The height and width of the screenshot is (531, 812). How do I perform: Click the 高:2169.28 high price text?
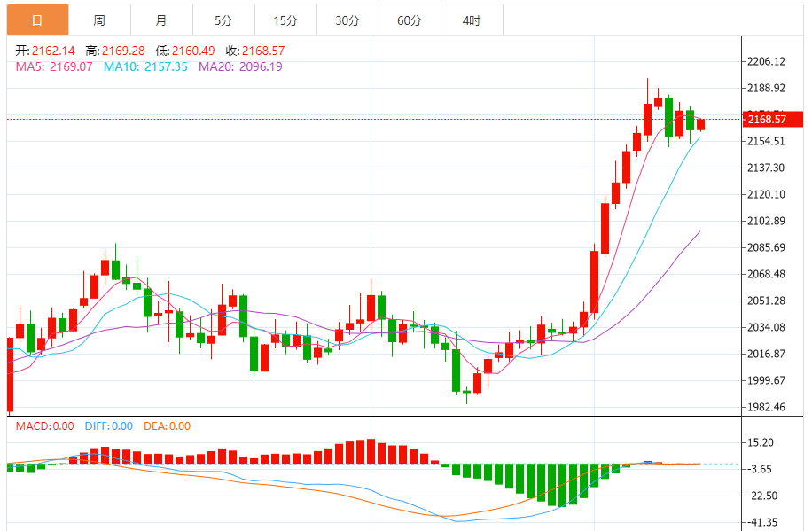point(115,51)
